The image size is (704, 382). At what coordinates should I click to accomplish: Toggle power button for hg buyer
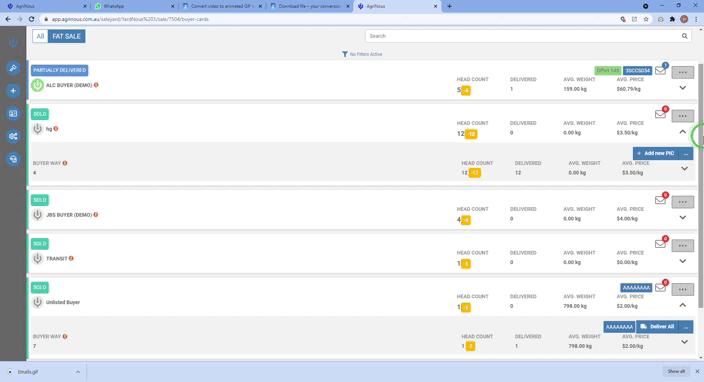coord(37,129)
